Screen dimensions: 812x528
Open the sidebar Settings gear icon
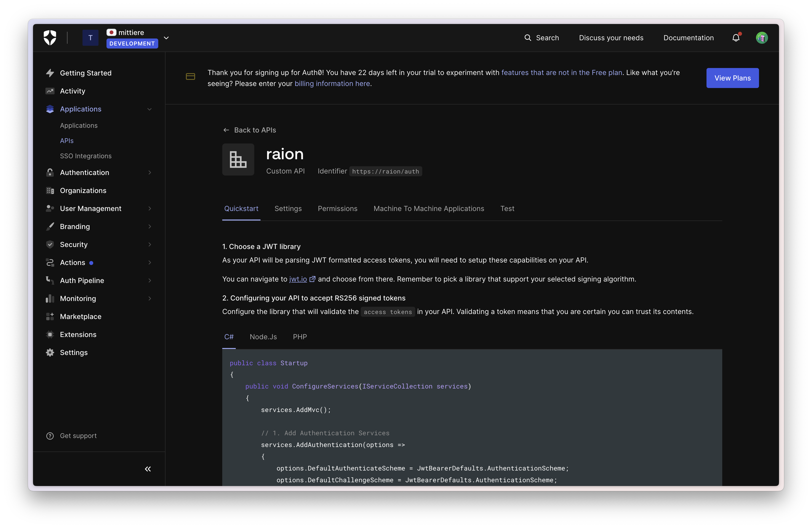(50, 353)
